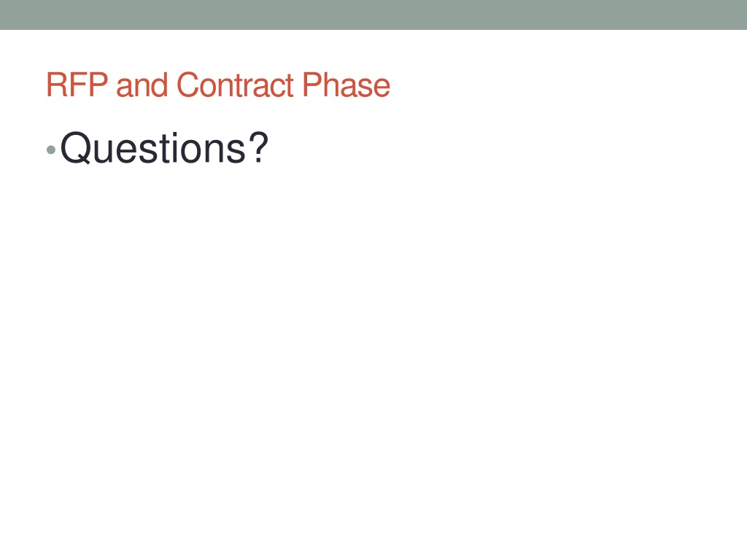Click the letters FP in RFP
Viewport: 747px width, 560px height.
tap(89, 85)
